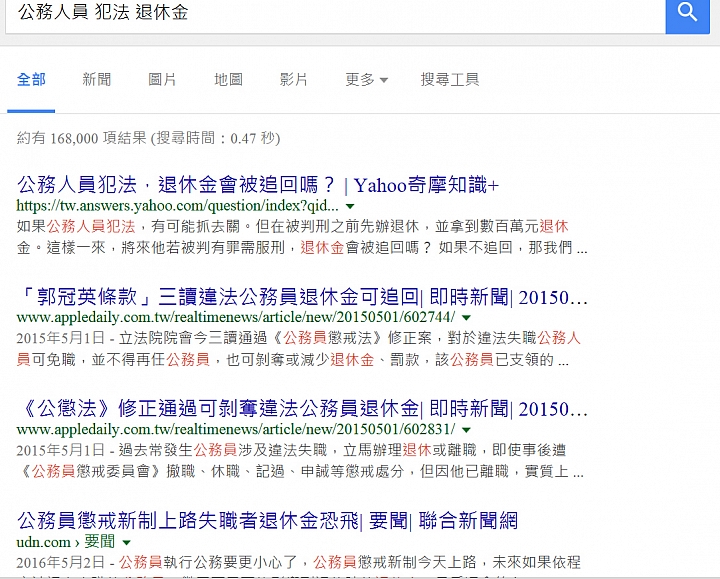The height and width of the screenshot is (579, 720).
Task: Expand arrow beside appledaily URL ending 602744
Action: [467, 318]
